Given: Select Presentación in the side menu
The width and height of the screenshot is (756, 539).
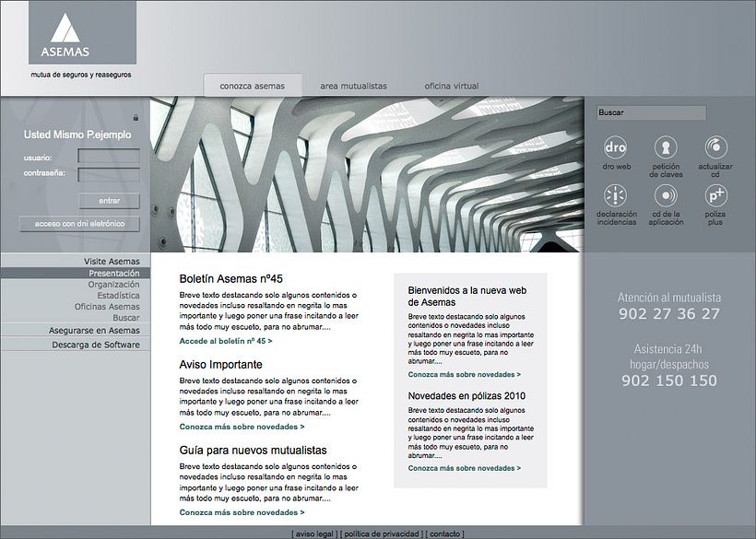Looking at the screenshot, I should point(76,273).
